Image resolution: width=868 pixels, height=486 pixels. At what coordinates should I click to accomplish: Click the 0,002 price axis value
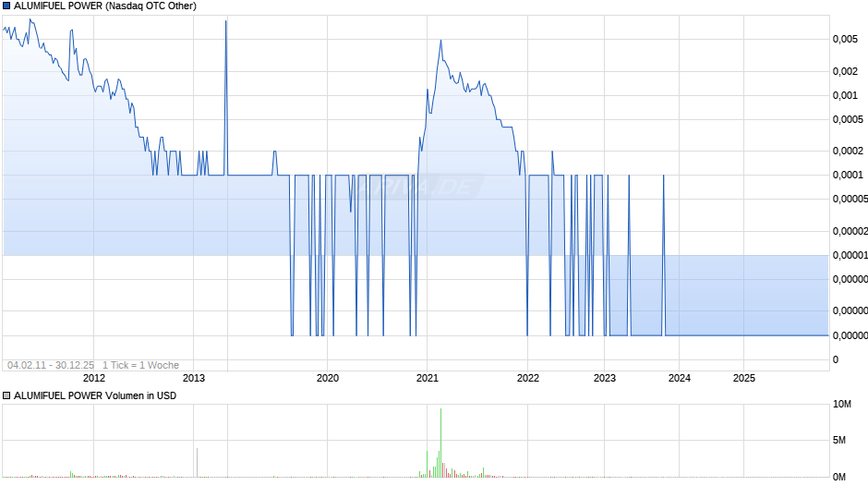(x=845, y=71)
